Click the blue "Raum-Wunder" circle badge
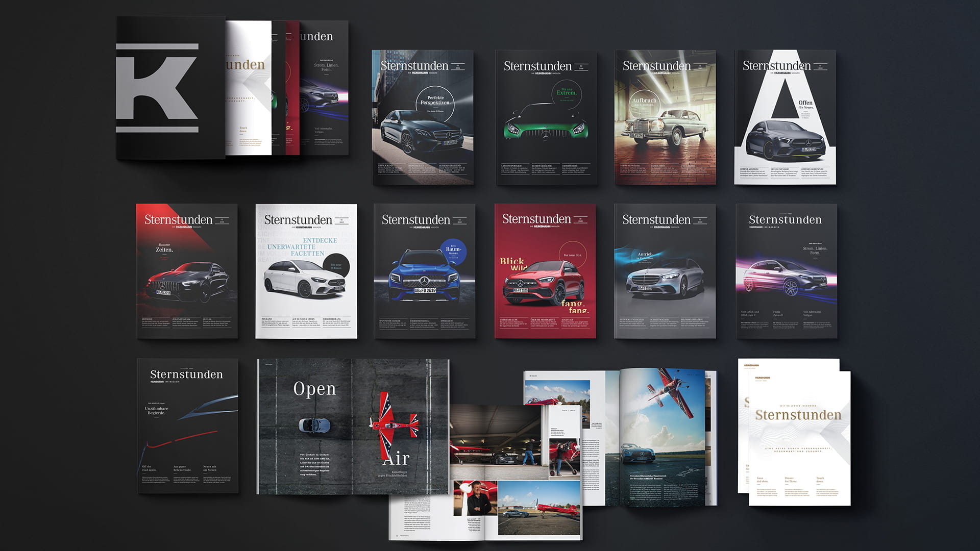980x551 pixels. [x=453, y=252]
